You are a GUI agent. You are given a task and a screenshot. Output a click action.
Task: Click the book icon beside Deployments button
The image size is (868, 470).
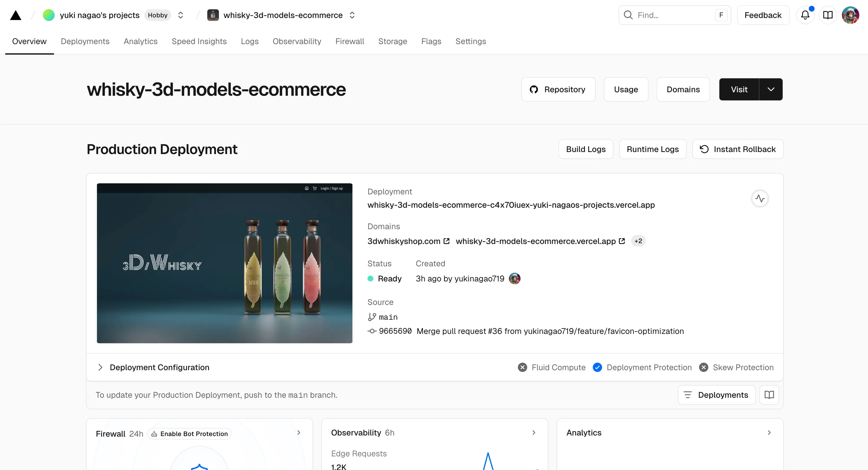click(x=769, y=395)
